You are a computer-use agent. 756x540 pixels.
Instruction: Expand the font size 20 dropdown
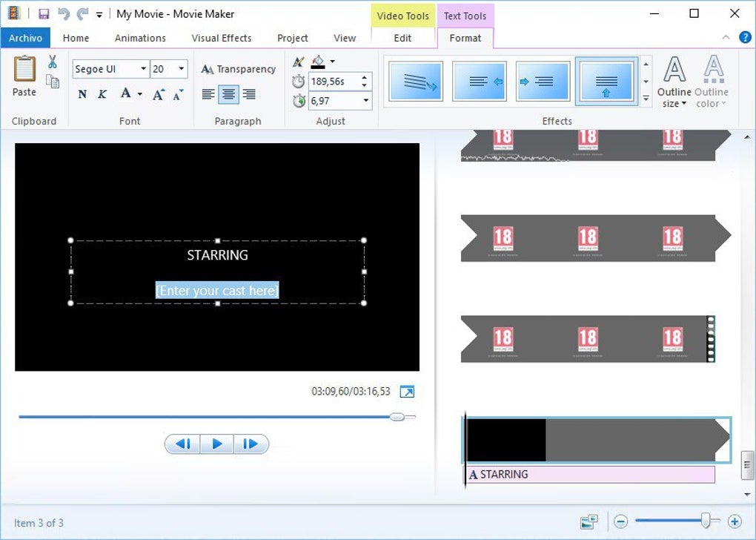pos(169,69)
